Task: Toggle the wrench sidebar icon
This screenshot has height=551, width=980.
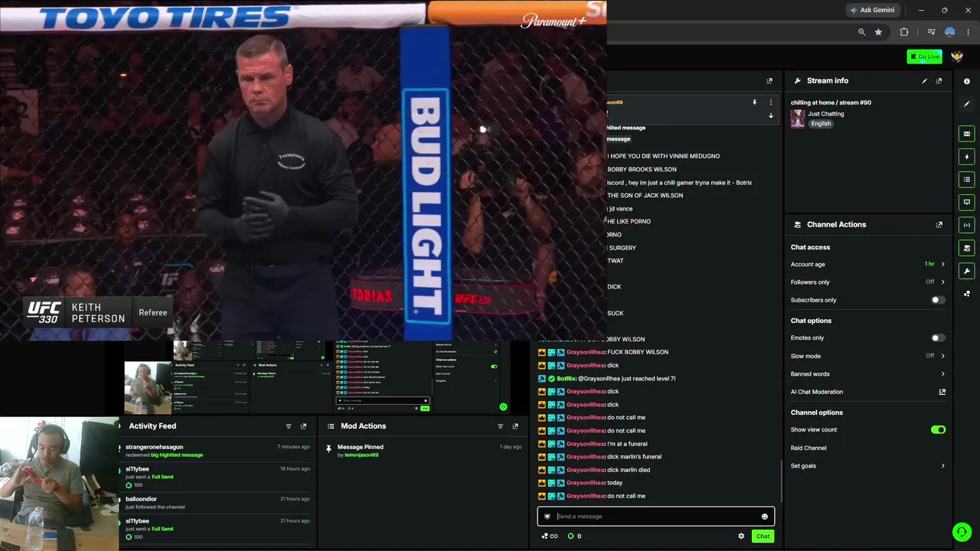Action: pos(967,271)
